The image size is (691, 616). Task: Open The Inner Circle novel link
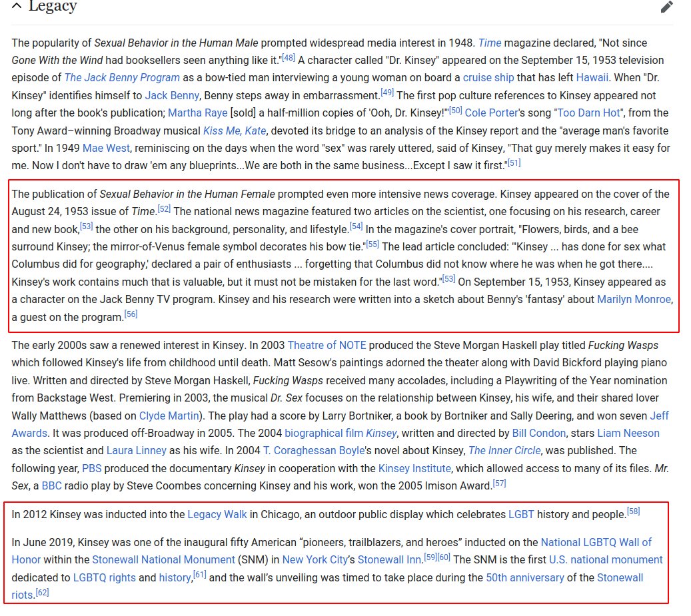(x=504, y=450)
